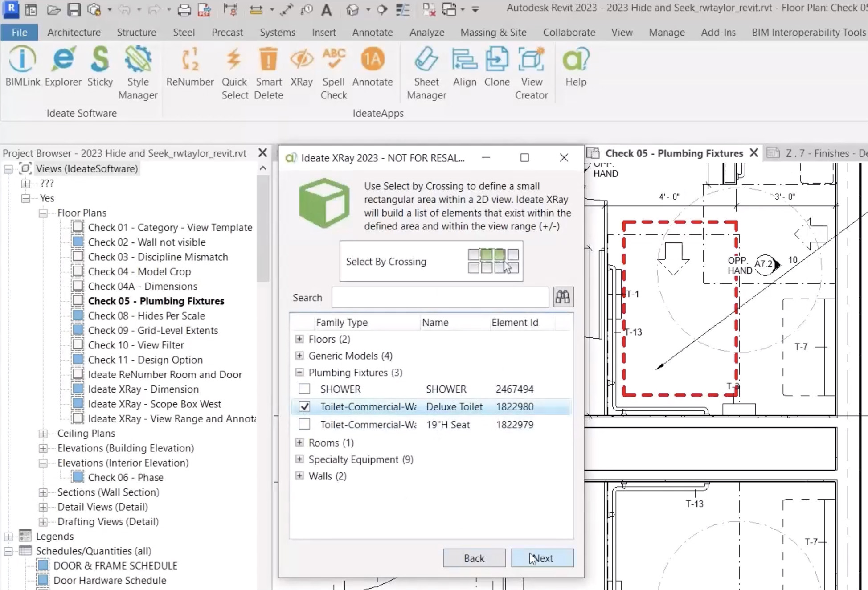
Task: Collapse the Floor Plans node
Action: coord(43,213)
